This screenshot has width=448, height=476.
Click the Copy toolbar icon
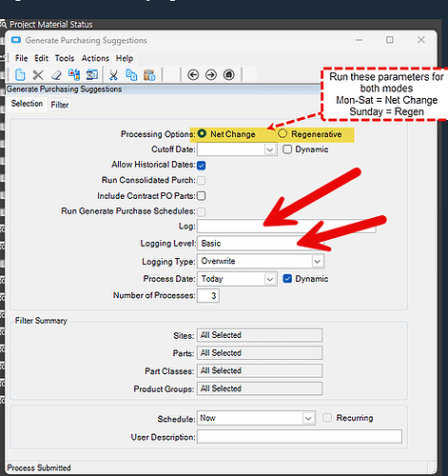pyautogui.click(x=131, y=75)
